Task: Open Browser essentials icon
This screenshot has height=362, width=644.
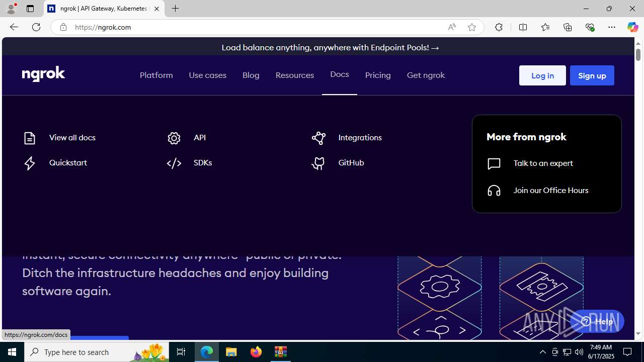Action: pos(590,27)
